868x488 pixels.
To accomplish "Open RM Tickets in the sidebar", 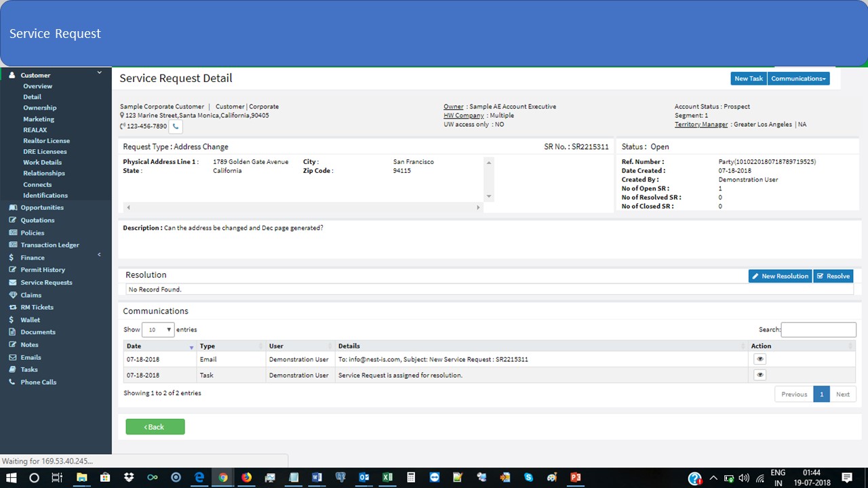I will pyautogui.click(x=37, y=307).
